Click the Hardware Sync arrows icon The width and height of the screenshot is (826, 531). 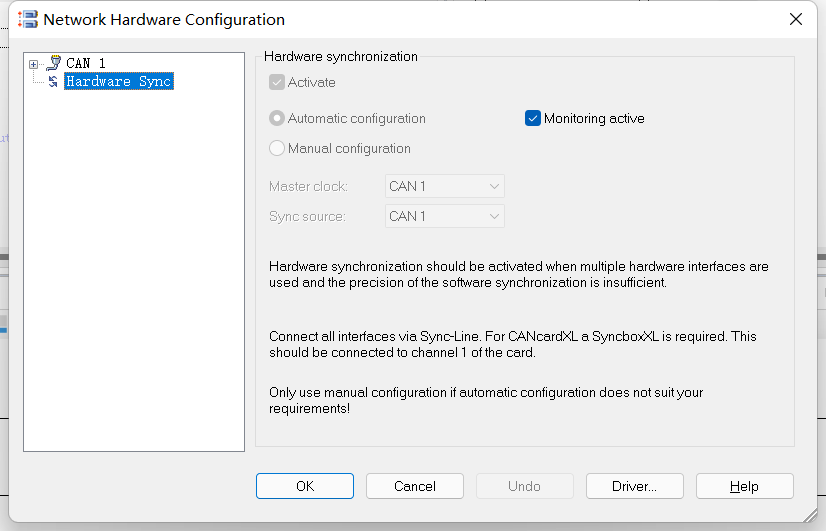coord(53,81)
